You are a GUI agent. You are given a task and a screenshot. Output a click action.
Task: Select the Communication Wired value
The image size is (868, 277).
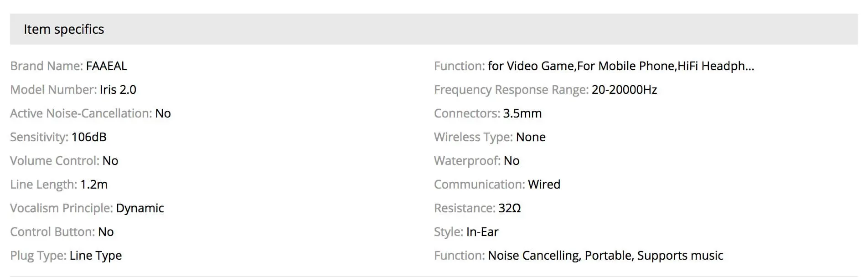[544, 185]
